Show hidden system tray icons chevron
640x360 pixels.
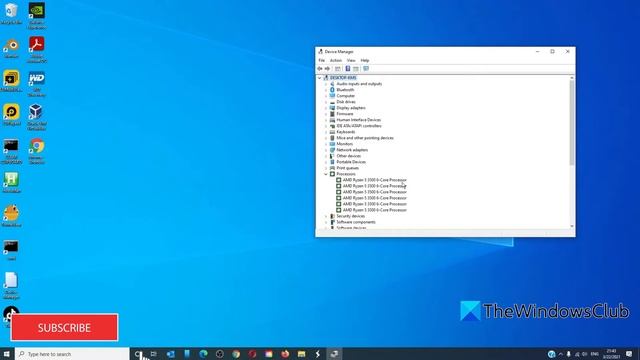(x=560, y=354)
